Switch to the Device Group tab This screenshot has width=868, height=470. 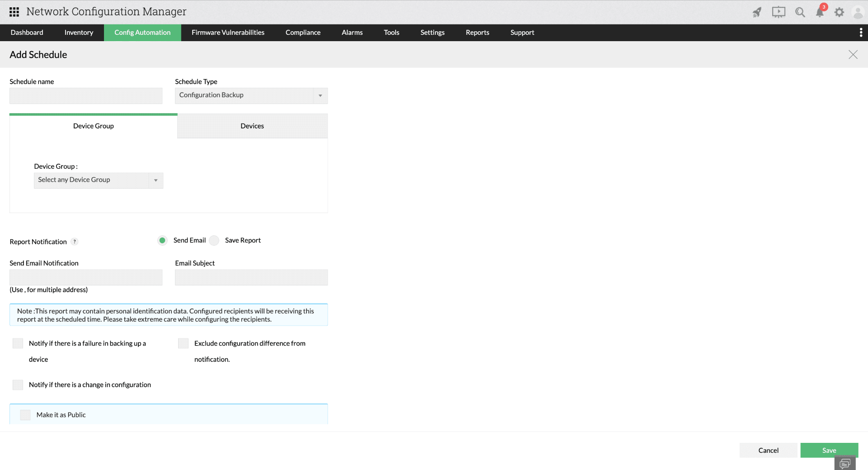(x=94, y=126)
